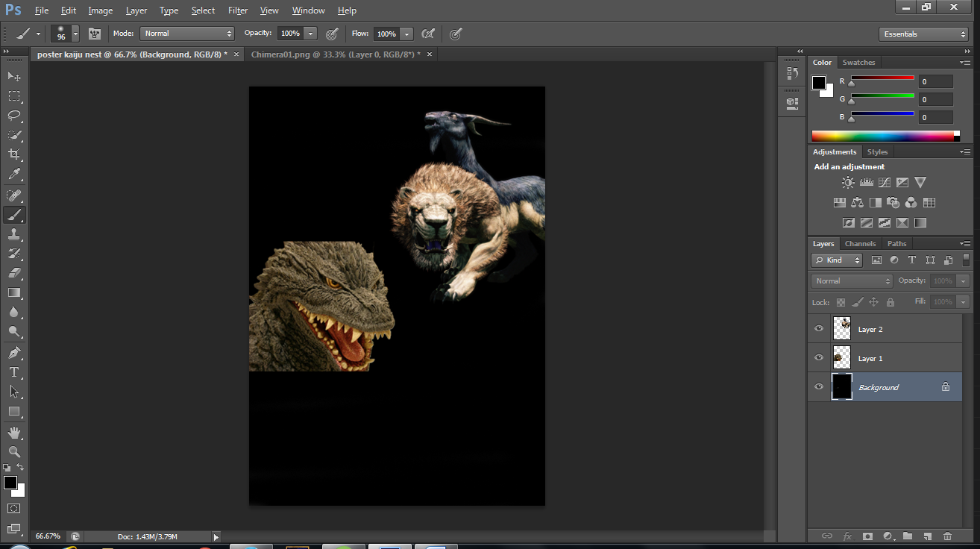The width and height of the screenshot is (980, 549).
Task: Select the Crop tool
Action: [x=14, y=154]
